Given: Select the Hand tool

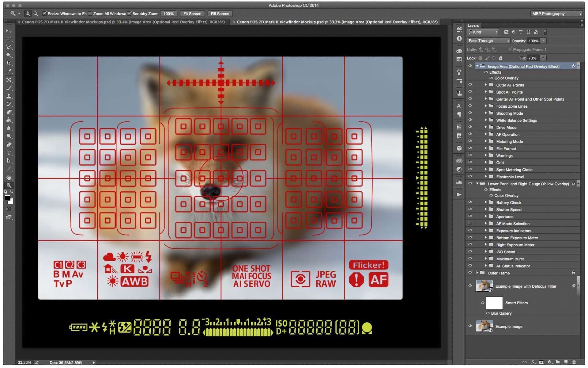Looking at the screenshot, I should point(9,178).
